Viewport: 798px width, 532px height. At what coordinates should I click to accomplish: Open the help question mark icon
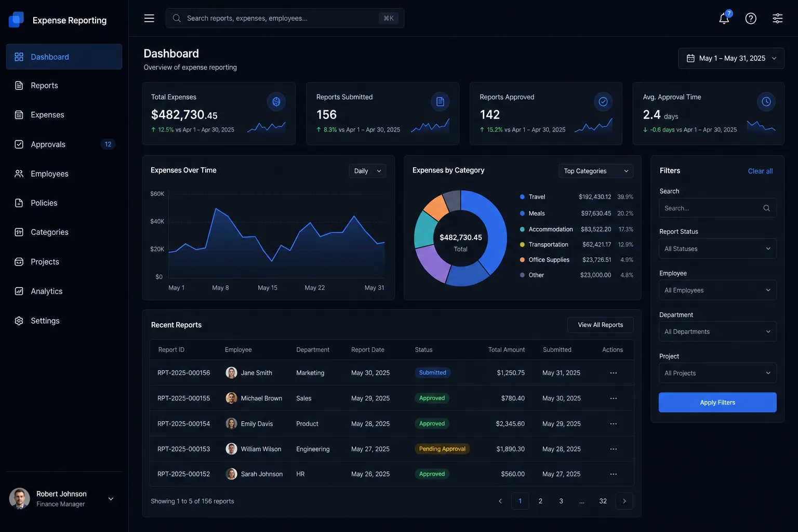click(x=751, y=18)
